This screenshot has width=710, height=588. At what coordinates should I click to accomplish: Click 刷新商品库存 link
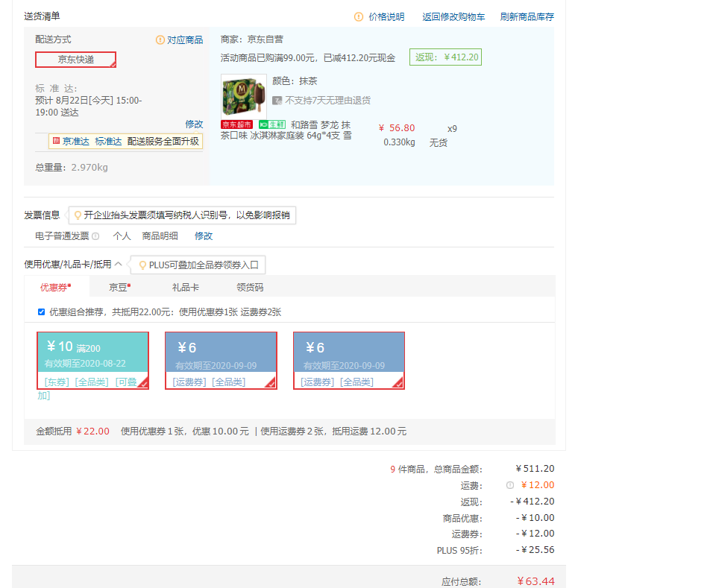tap(527, 16)
